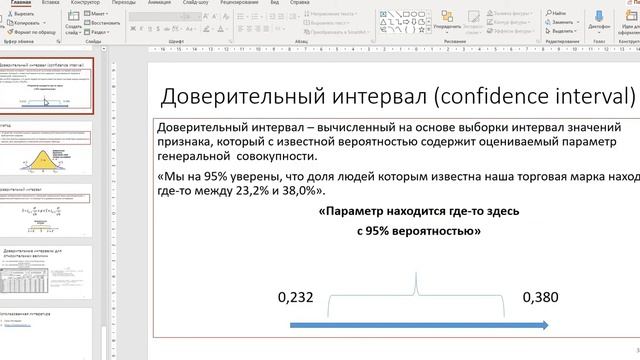This screenshot has width=640, height=360.
Task: Open the Рисование drawing dialog launcher
Action: pos(538,42)
